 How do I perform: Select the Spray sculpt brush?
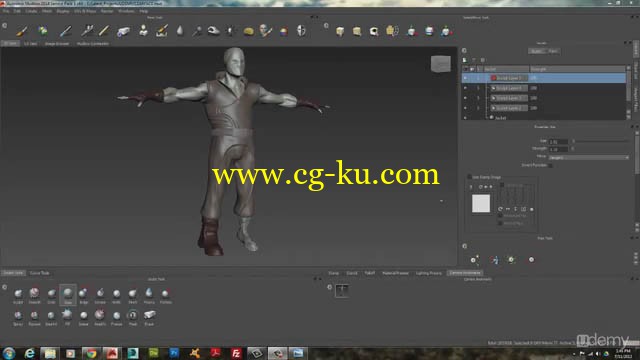coord(18,317)
